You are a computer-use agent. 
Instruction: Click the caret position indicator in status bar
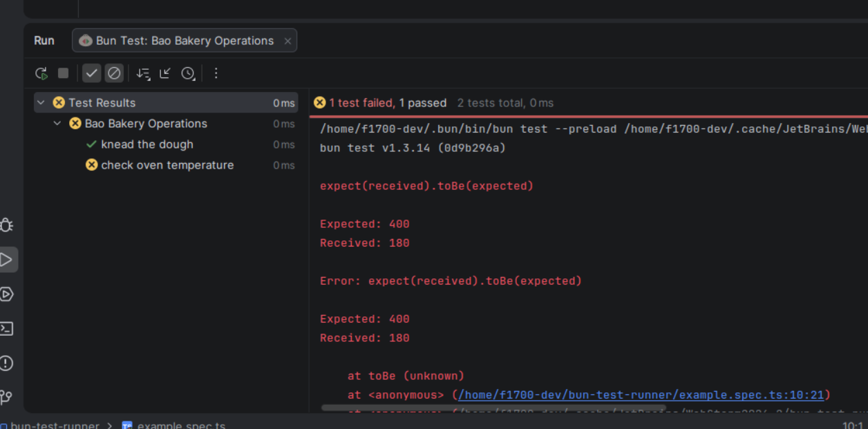[x=853, y=426]
